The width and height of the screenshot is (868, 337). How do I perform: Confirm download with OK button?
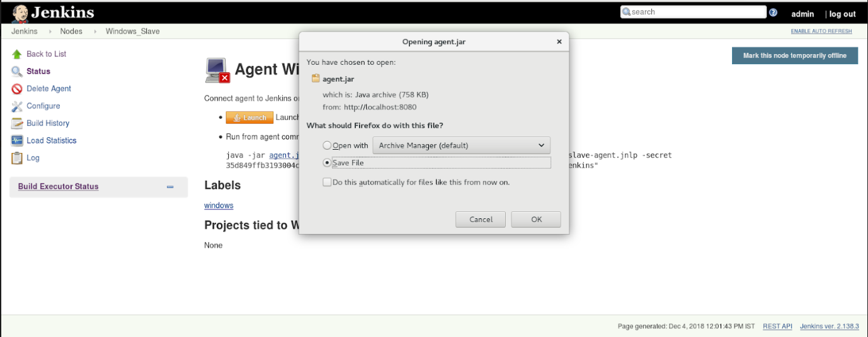[x=536, y=220]
